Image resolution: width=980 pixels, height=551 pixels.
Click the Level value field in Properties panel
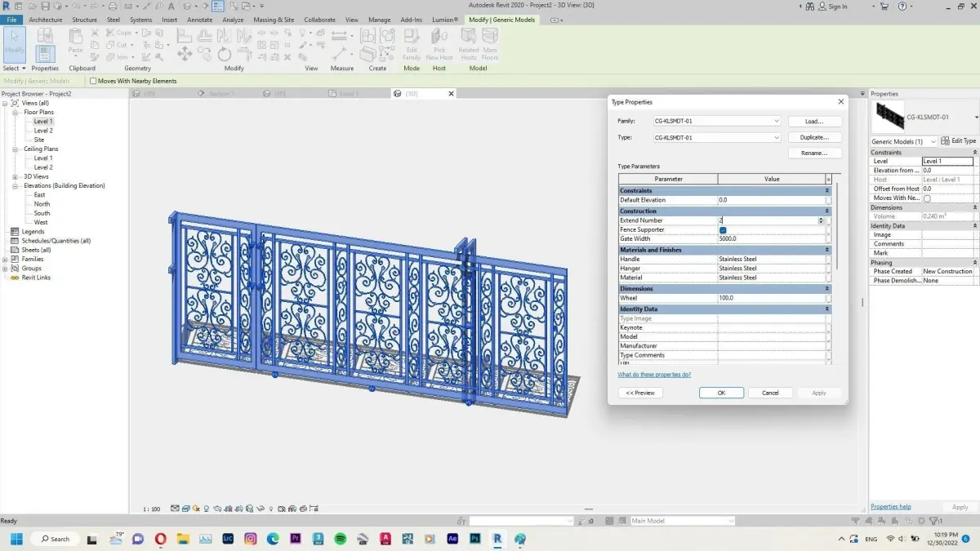pyautogui.click(x=947, y=162)
